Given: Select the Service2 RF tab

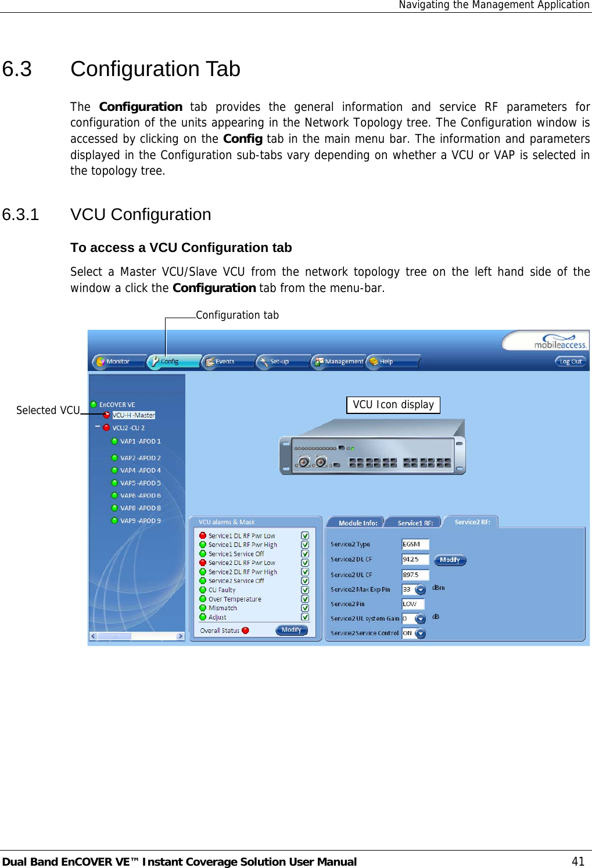Looking at the screenshot, I should pyautogui.click(x=472, y=522).
